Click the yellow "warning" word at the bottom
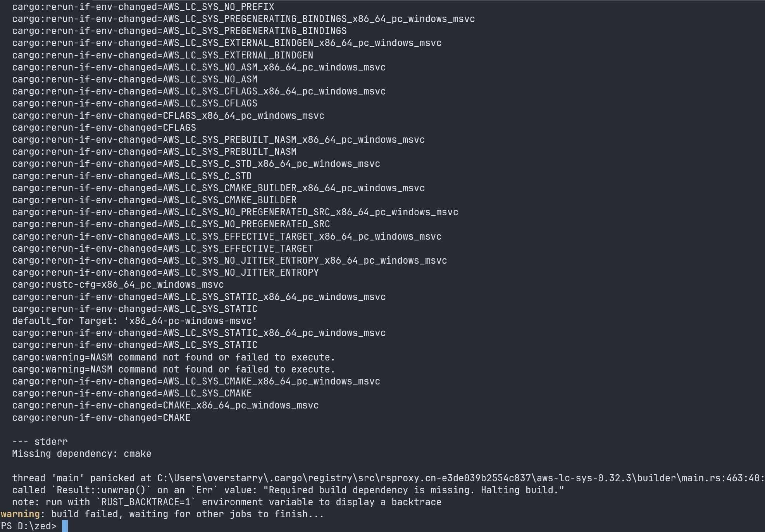The image size is (765, 532). [x=20, y=514]
